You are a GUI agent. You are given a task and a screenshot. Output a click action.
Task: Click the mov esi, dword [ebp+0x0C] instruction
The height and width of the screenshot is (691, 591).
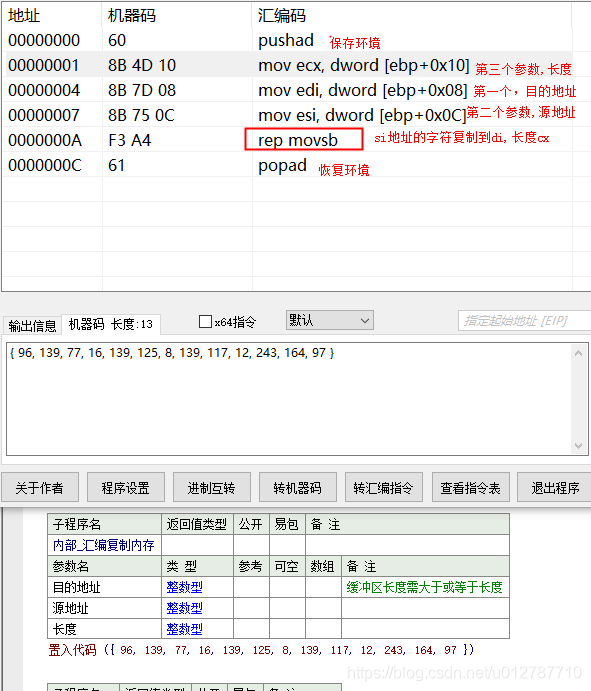[362, 116]
